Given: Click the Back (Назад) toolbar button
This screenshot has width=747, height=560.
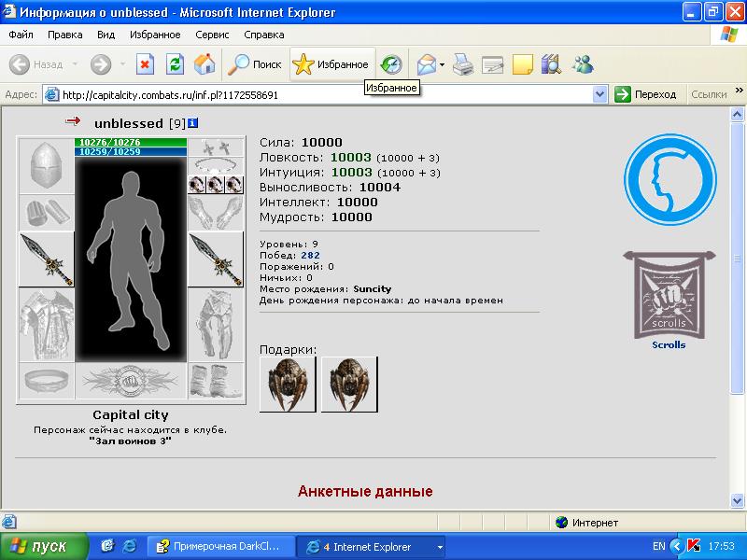Looking at the screenshot, I should (x=36, y=64).
